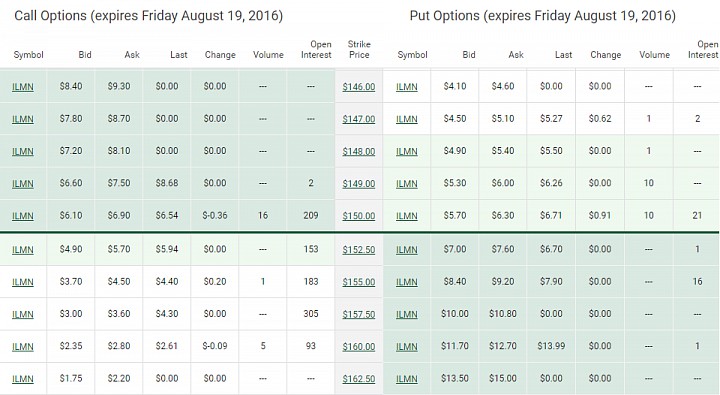The width and height of the screenshot is (720, 395).
Task: Open the $152.50 strike price link
Action: pos(359,250)
